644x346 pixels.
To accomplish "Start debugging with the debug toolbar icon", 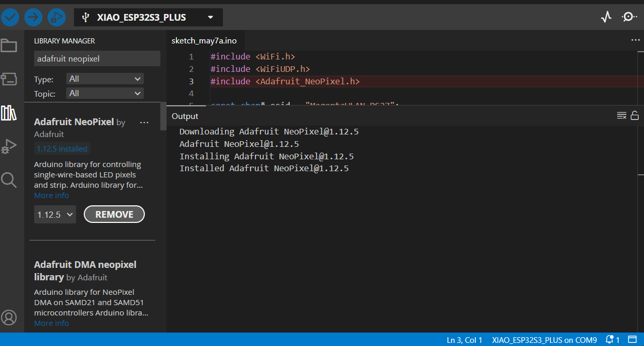I will click(x=56, y=17).
